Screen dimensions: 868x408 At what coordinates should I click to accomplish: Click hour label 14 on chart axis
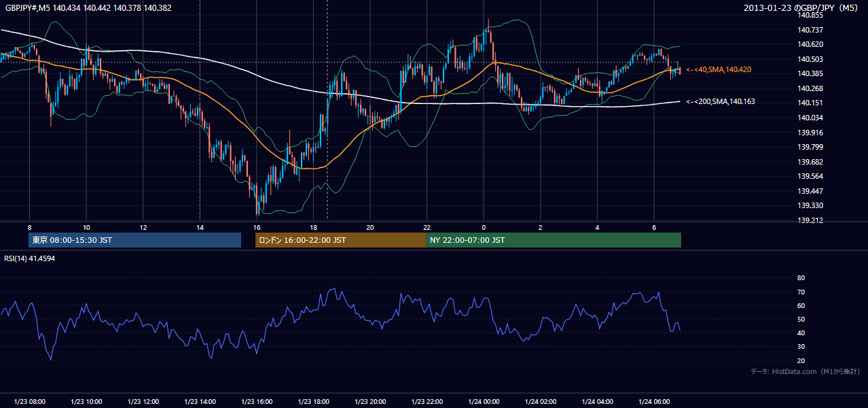[x=200, y=227]
